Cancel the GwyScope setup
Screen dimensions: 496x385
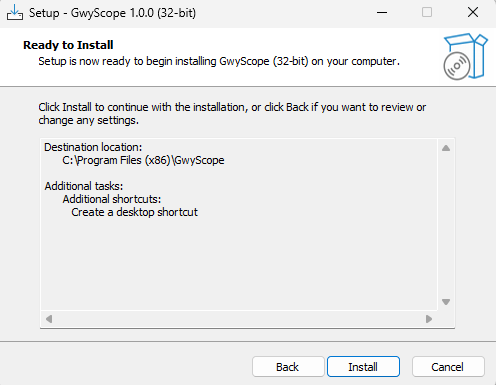point(448,367)
